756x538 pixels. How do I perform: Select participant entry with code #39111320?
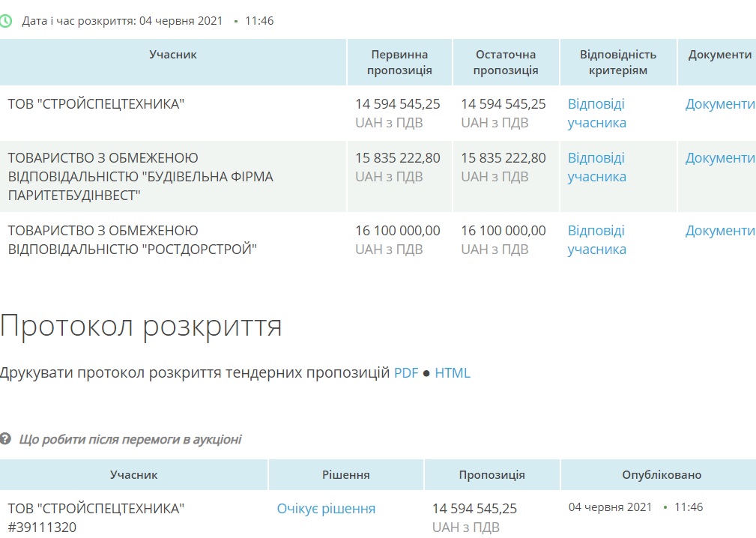42,528
